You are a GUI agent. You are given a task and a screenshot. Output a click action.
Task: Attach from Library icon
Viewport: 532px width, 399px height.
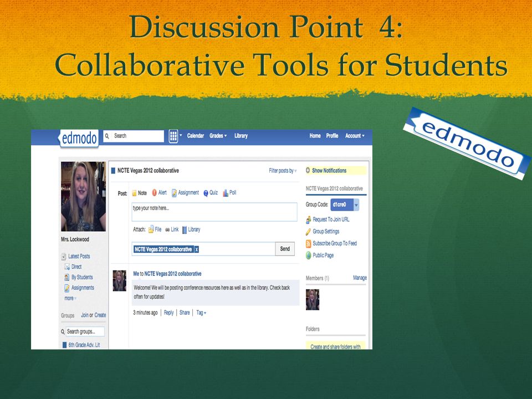point(185,229)
